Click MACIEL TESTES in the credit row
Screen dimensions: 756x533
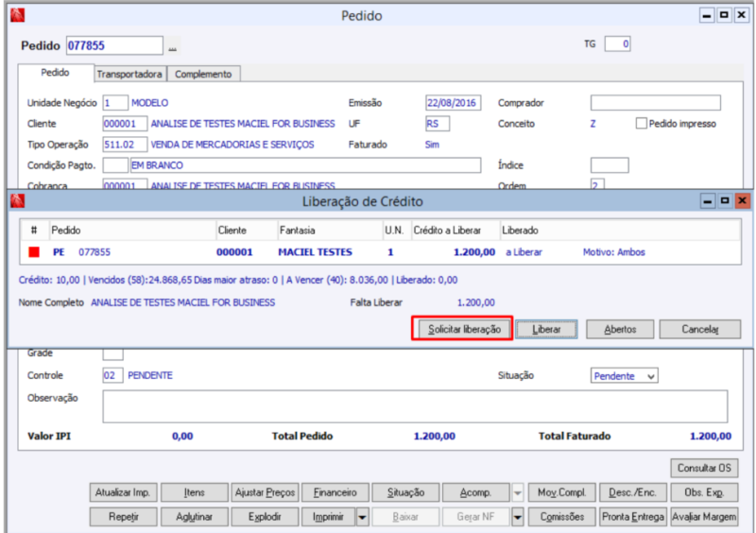click(315, 251)
